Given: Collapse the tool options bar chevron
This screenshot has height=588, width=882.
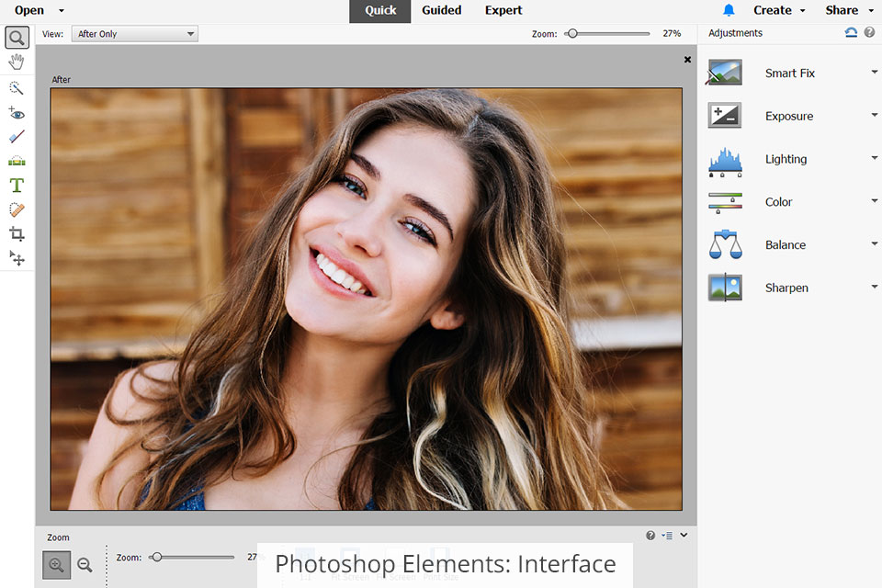Looking at the screenshot, I should [x=684, y=535].
